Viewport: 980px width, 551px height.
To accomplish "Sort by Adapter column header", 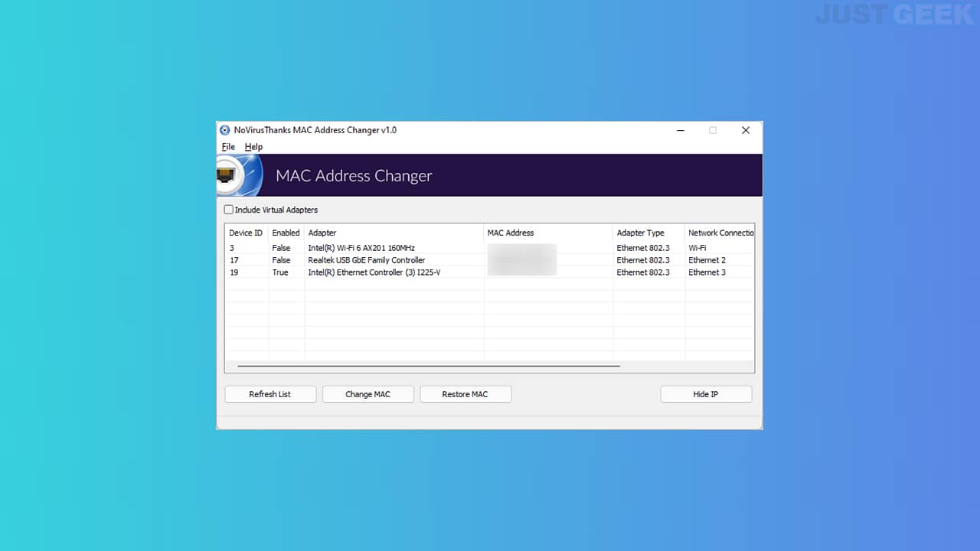I will [394, 233].
